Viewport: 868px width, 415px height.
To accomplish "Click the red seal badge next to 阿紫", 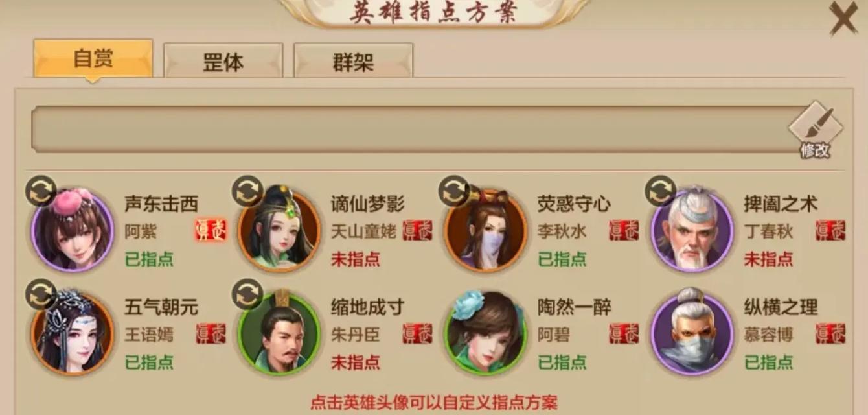I will (211, 230).
